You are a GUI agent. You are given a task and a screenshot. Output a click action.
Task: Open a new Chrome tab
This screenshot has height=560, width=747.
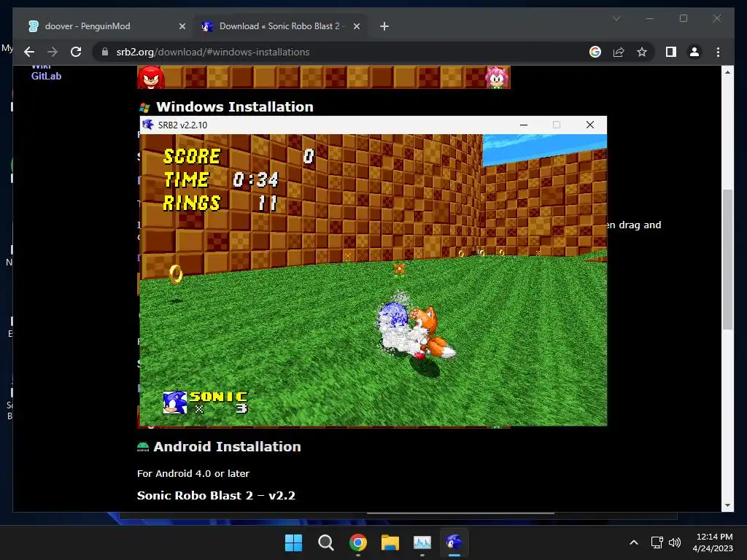coord(384,26)
